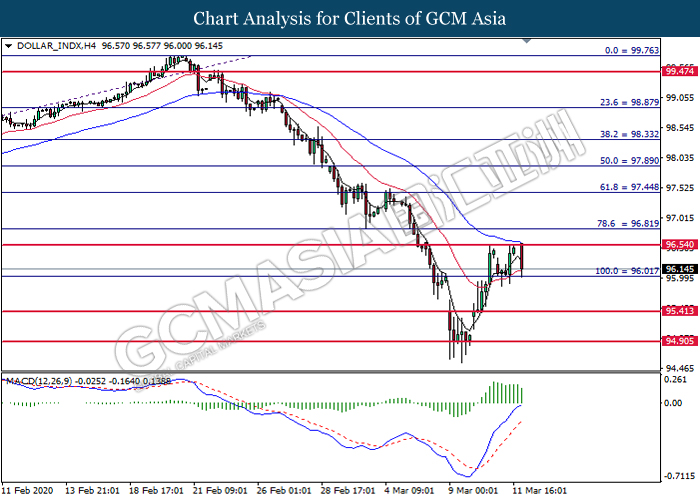Click the 97.525 price axis value

point(680,188)
